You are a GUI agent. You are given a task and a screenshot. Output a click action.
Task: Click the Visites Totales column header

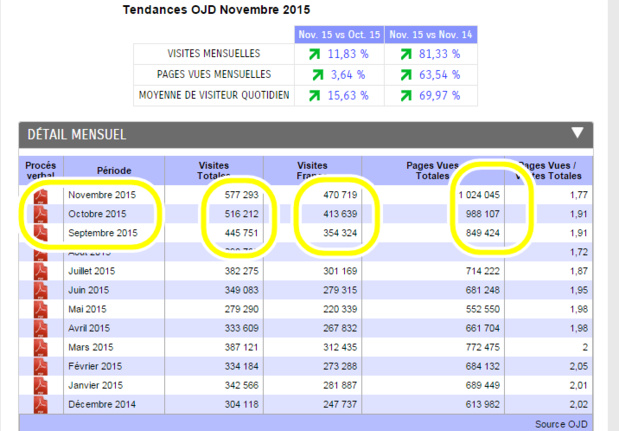point(214,170)
